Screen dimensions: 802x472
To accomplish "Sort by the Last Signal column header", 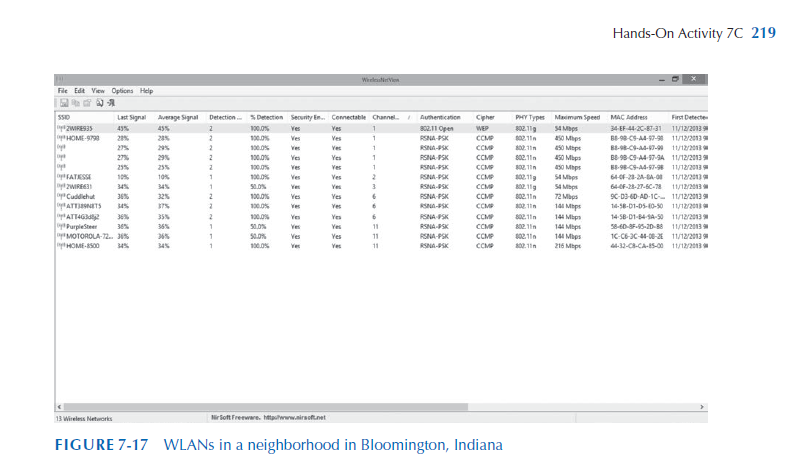I will point(135,117).
